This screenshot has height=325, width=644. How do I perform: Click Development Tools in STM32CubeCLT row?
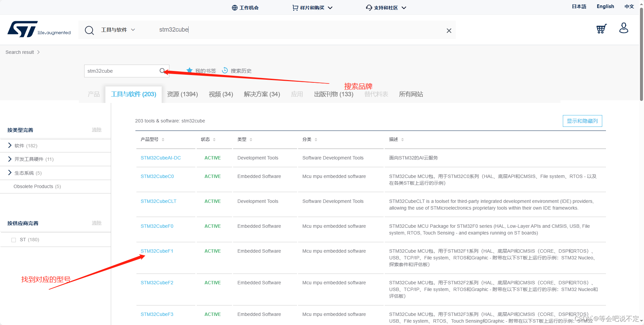point(258,201)
